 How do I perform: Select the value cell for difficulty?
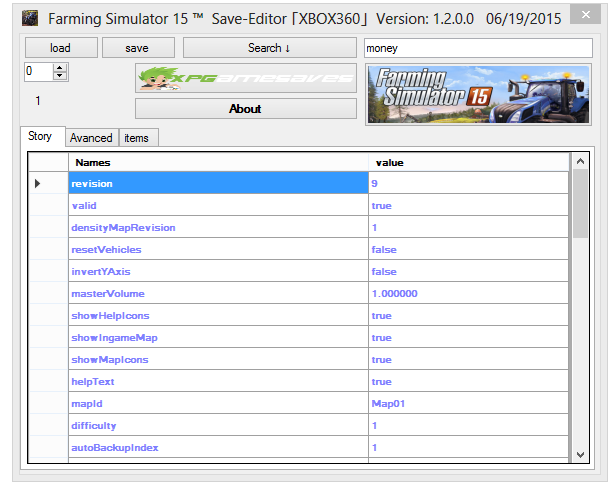click(468, 426)
